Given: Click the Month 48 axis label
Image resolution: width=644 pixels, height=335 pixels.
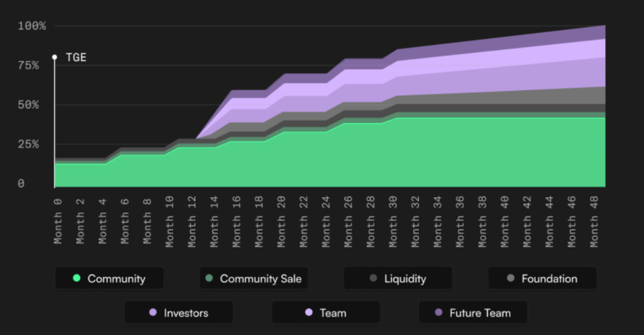Looking at the screenshot, I should 594,220.
